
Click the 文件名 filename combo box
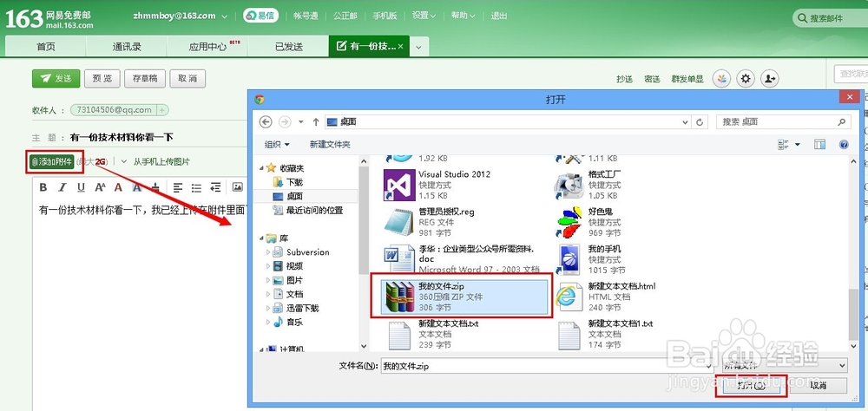point(548,366)
